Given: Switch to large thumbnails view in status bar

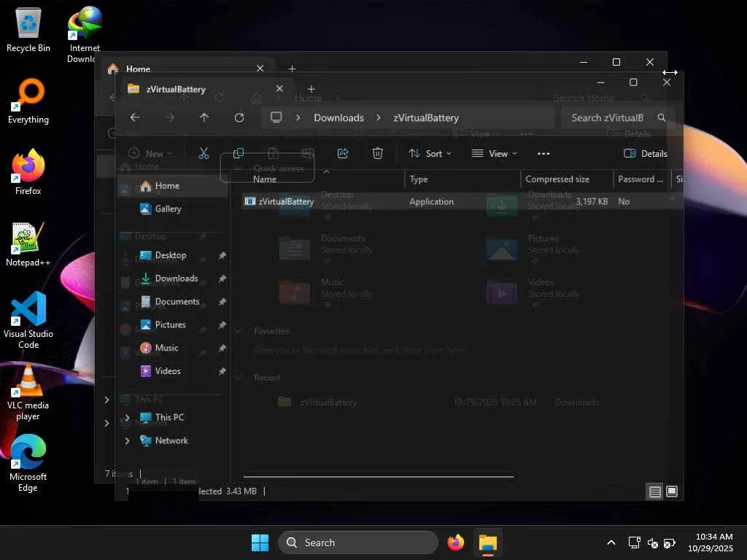Looking at the screenshot, I should (x=672, y=491).
